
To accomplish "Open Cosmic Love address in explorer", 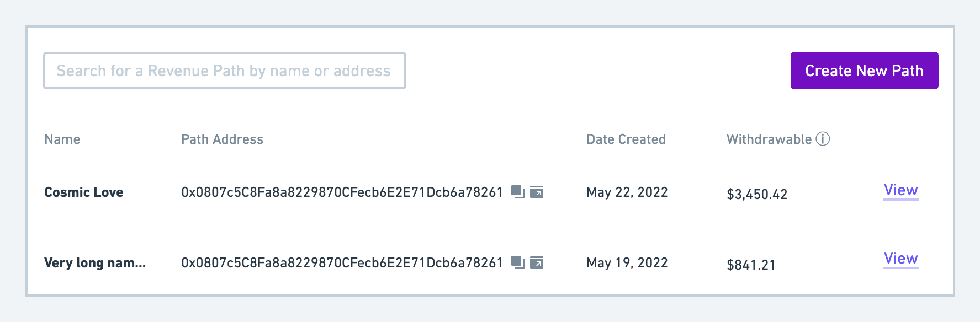I will click(x=537, y=192).
